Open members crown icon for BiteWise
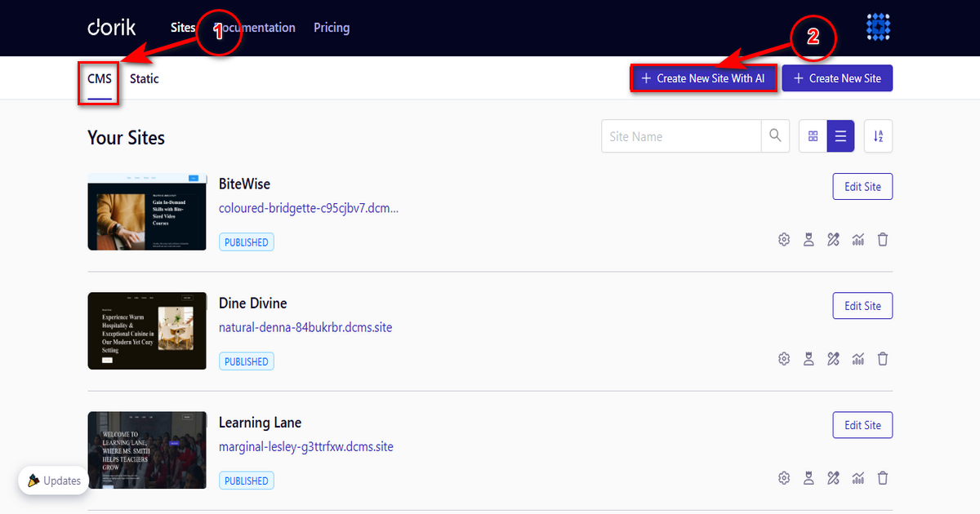 808,240
